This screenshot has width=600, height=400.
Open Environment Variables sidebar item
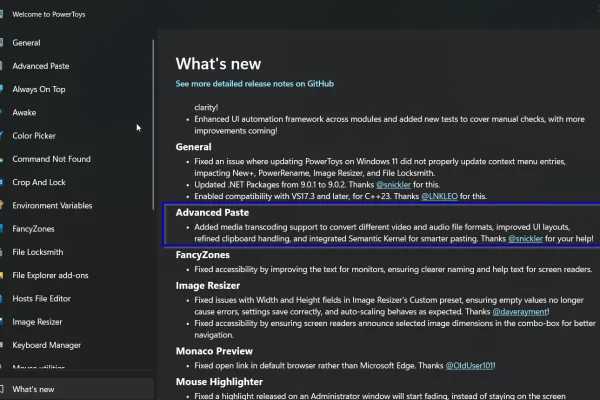point(52,206)
